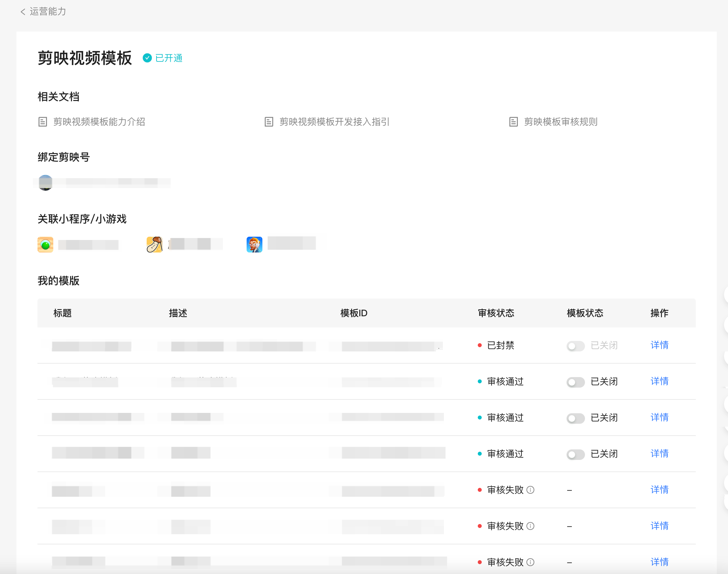Open the 剪映模板审核规则 document

coord(561,122)
